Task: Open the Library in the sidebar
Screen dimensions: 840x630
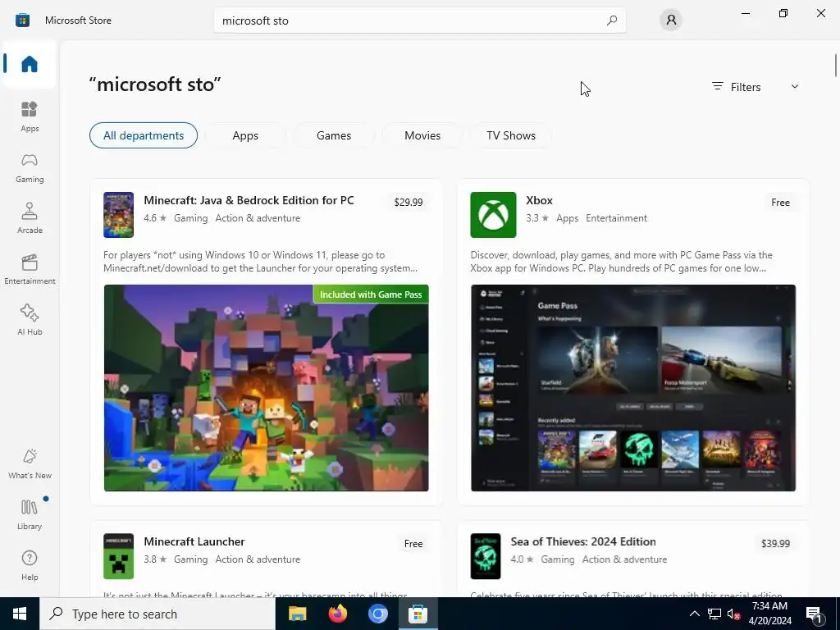Action: click(30, 515)
